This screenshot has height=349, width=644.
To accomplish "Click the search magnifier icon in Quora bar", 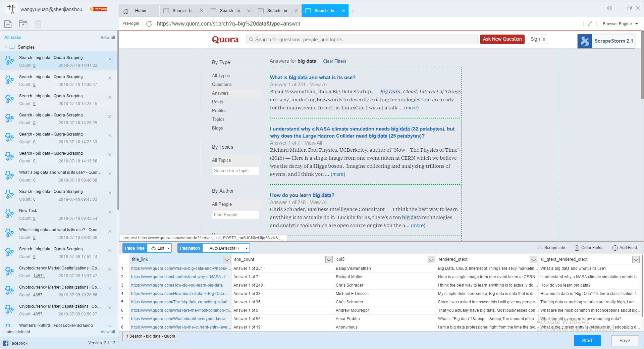I will [251, 40].
